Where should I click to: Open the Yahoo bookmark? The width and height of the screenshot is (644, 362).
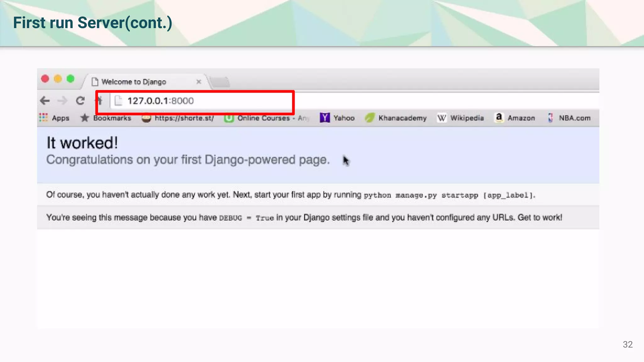pyautogui.click(x=344, y=118)
